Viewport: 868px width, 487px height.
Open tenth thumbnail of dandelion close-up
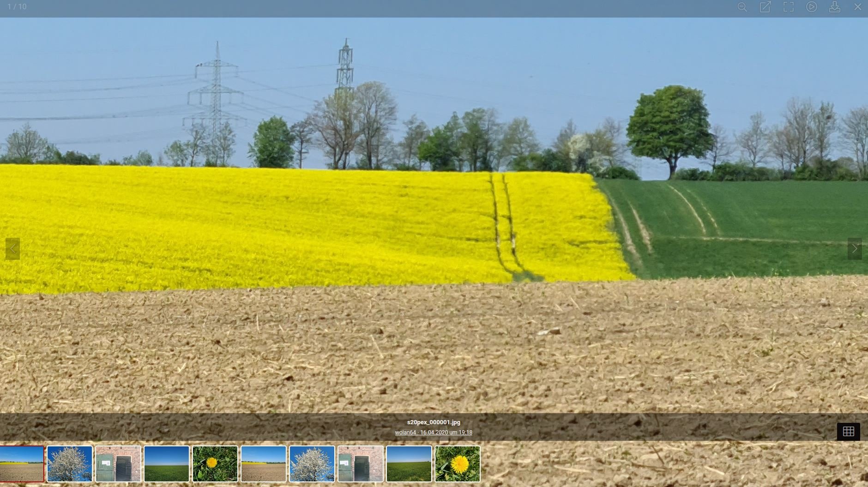458,464
